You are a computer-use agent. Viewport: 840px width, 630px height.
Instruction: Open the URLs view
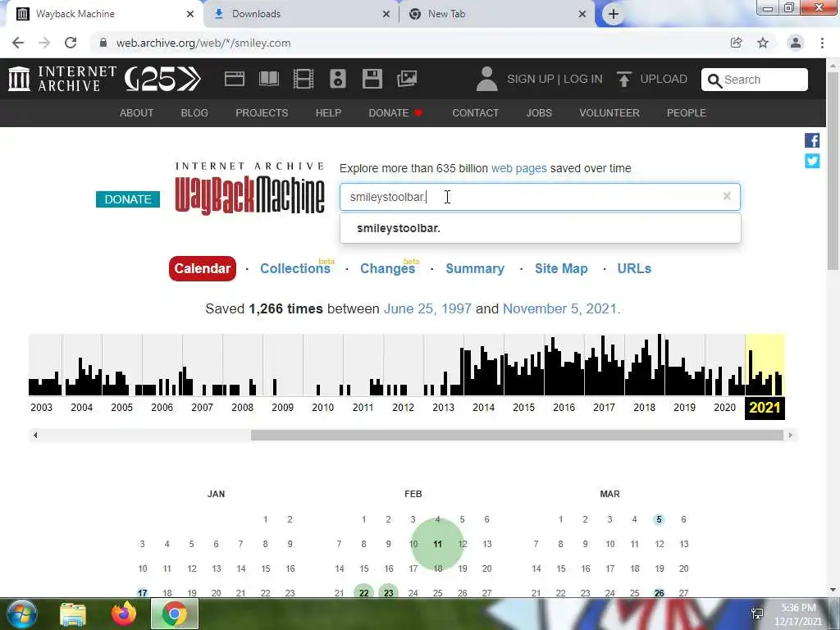click(x=634, y=268)
